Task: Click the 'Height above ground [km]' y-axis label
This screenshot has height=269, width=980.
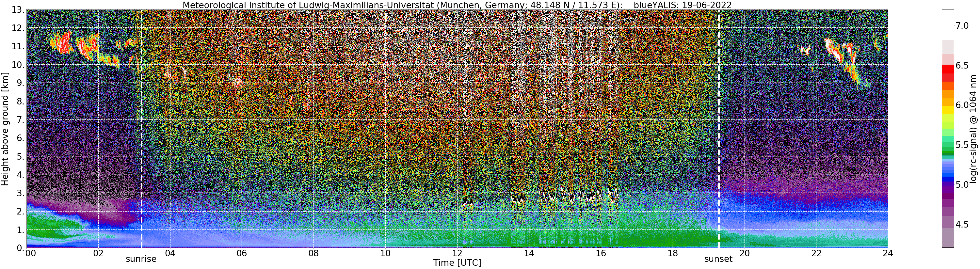Action: (5, 129)
